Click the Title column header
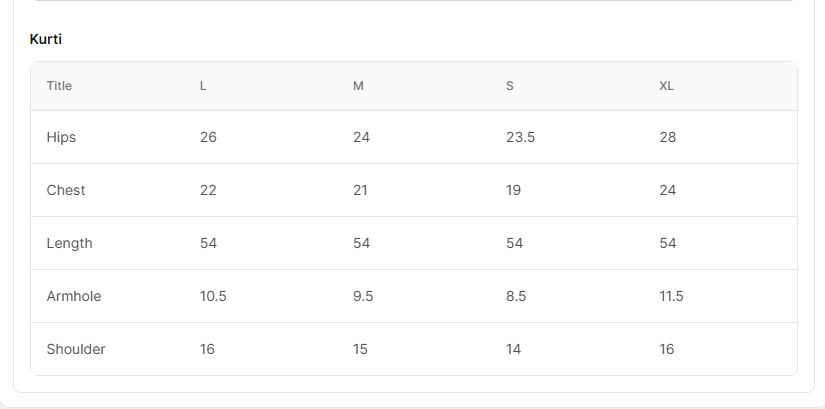Screen dimensions: 825x409 tap(59, 86)
